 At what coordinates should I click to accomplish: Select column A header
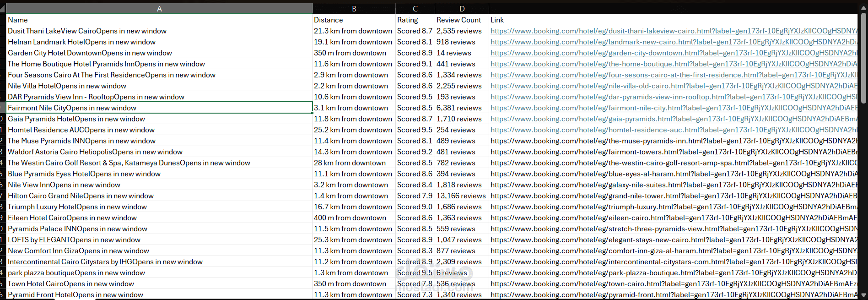(x=159, y=9)
